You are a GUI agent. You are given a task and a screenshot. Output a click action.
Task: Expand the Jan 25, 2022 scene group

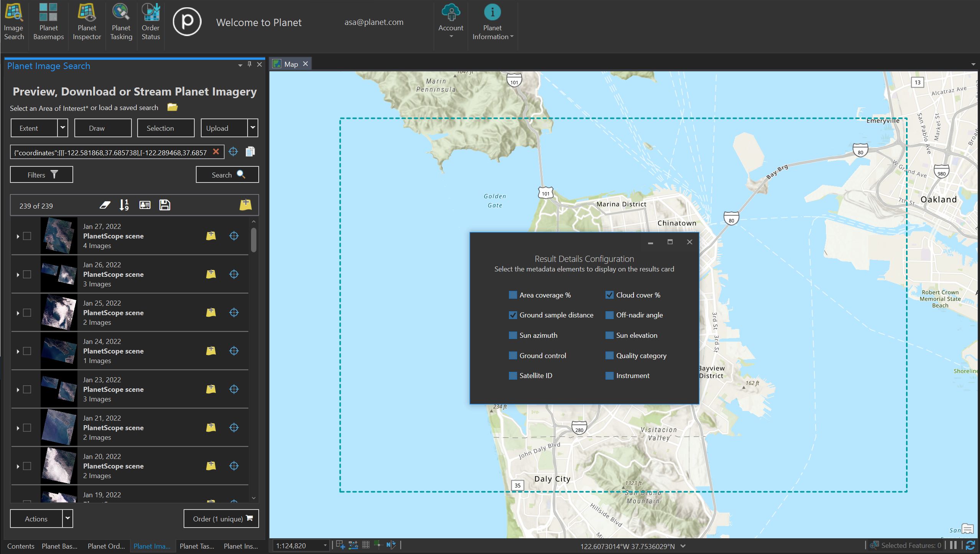18,313
